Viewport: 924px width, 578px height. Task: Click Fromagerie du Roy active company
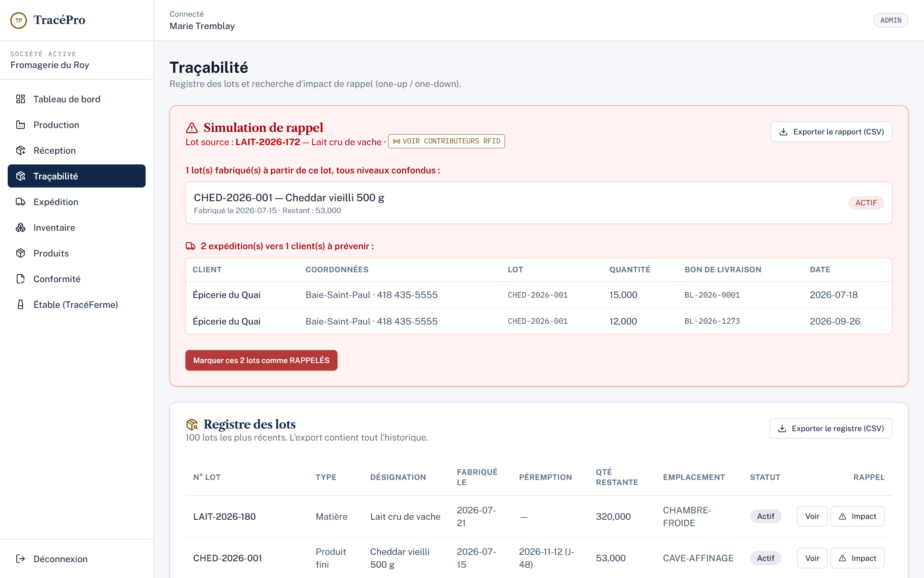(x=50, y=65)
